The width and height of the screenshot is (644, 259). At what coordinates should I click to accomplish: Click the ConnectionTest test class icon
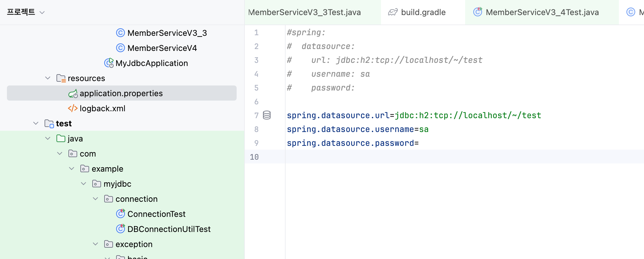pyautogui.click(x=121, y=214)
